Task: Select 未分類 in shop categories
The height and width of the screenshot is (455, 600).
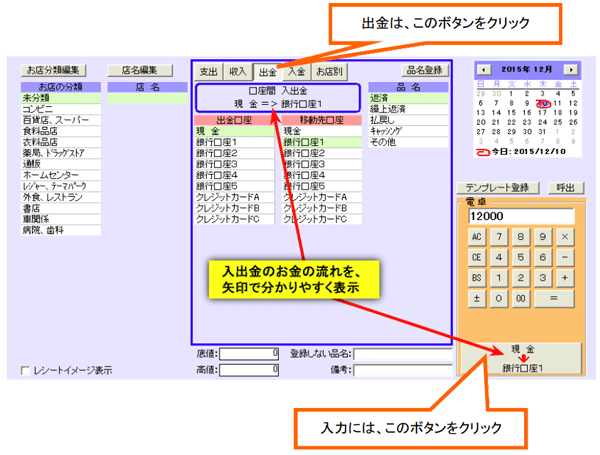Action: [61, 98]
